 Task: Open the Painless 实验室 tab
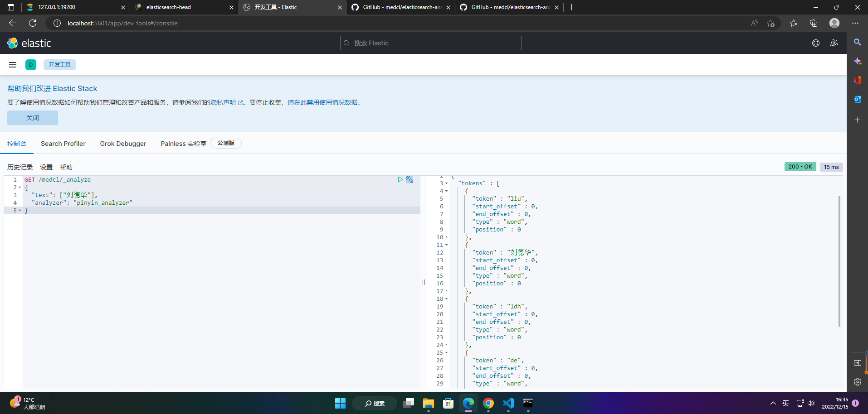pyautogui.click(x=183, y=144)
